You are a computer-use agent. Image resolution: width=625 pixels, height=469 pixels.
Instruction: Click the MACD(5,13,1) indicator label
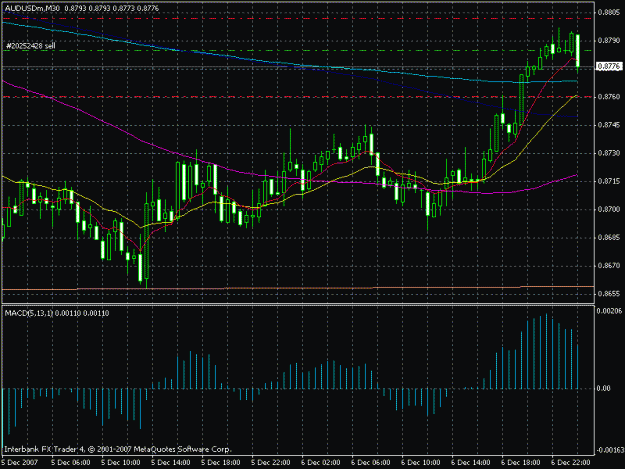point(29,313)
